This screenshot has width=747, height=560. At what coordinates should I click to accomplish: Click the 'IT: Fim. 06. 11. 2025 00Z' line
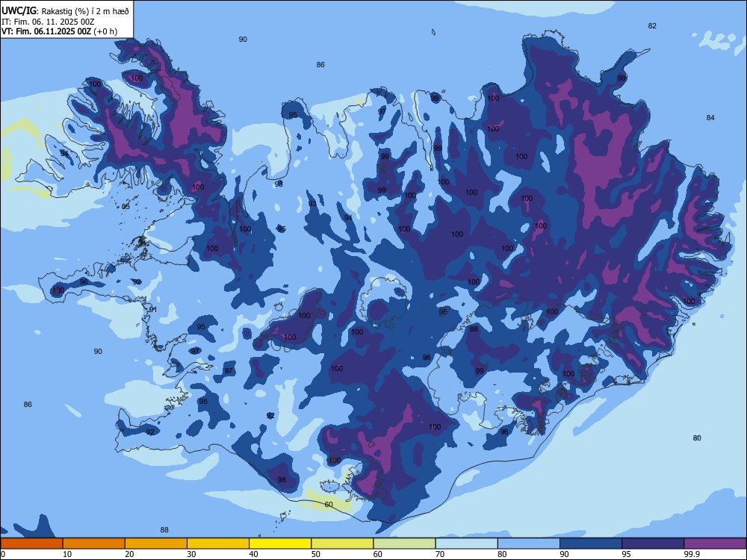point(48,22)
